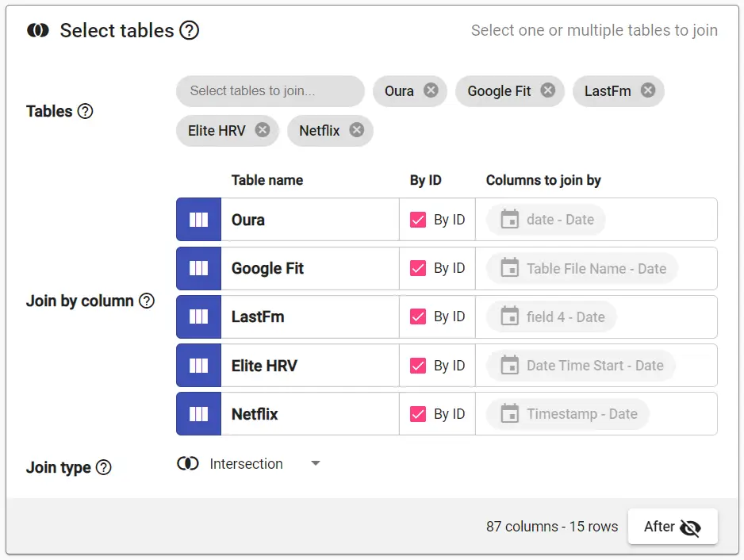Screen dimensions: 744x560
Task: Click the By ID column header
Action: pyautogui.click(x=426, y=180)
